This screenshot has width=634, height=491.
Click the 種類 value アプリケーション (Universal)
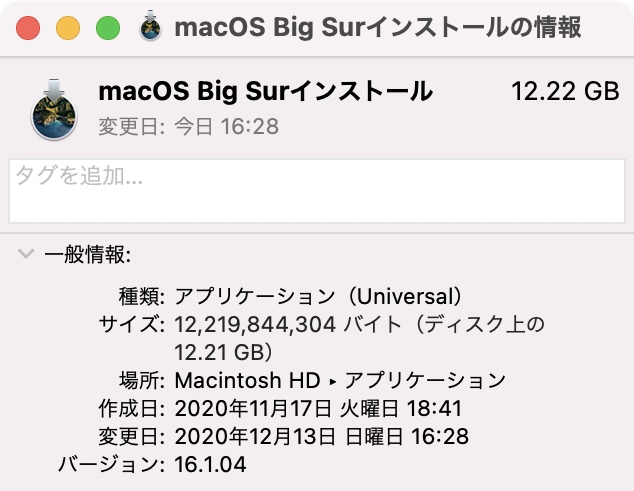[x=318, y=296]
